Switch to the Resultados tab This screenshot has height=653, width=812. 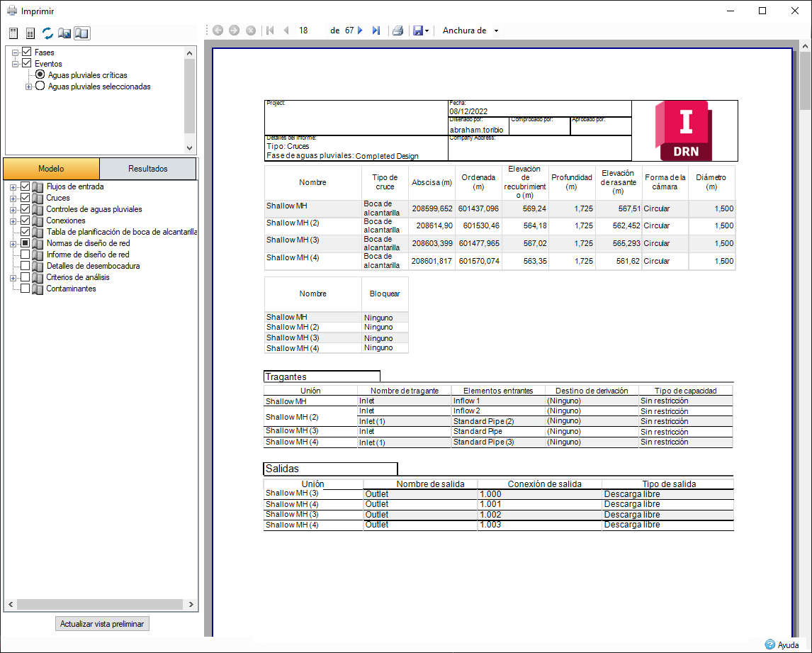click(x=148, y=169)
